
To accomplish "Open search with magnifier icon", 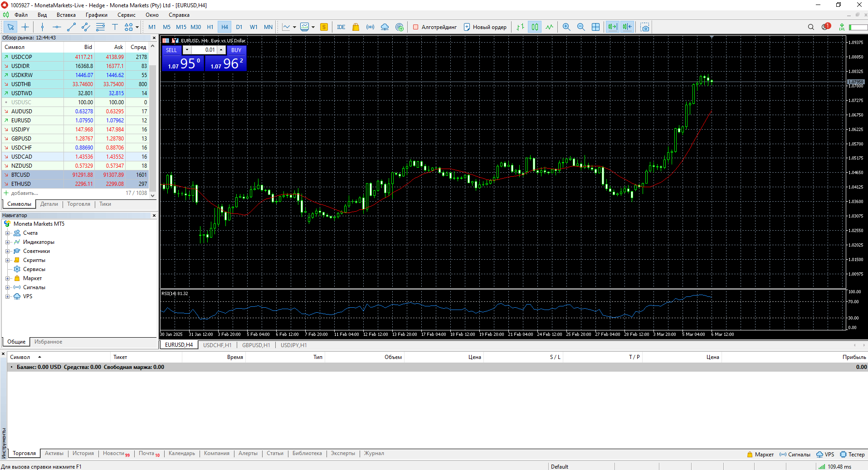I will 811,27.
